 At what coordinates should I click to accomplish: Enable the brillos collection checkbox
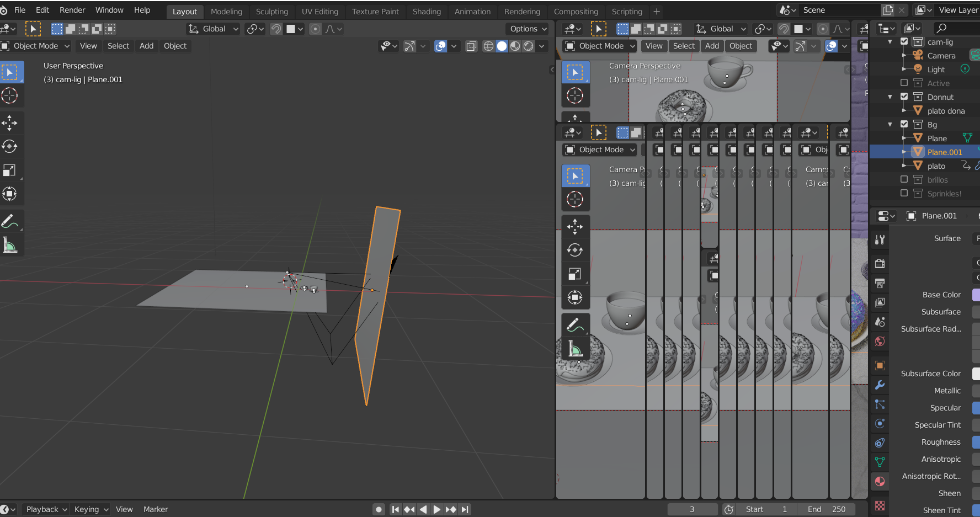pyautogui.click(x=904, y=179)
